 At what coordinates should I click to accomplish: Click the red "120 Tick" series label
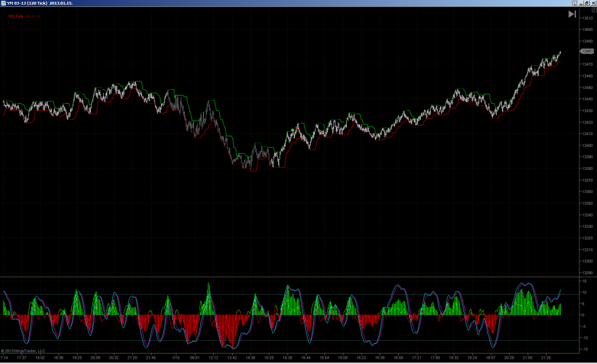(x=16, y=16)
